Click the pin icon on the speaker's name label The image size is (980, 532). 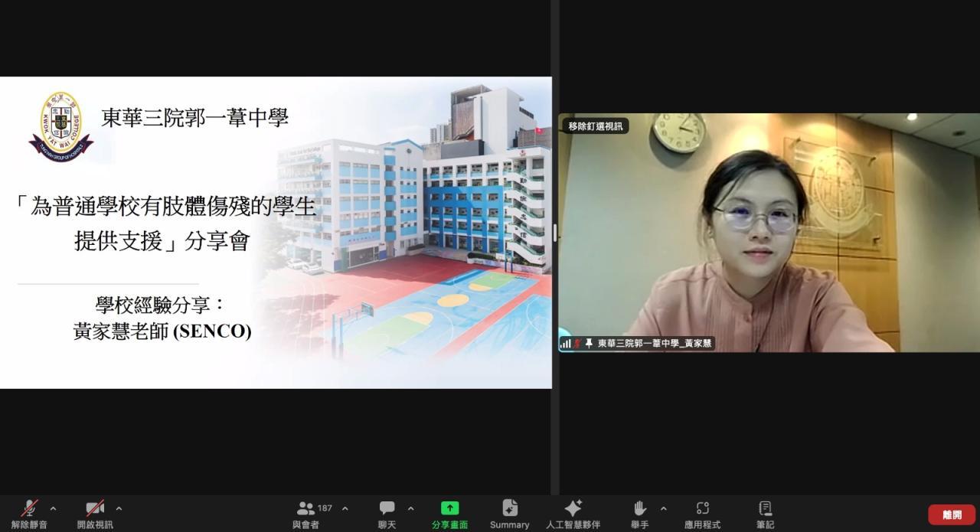point(589,344)
